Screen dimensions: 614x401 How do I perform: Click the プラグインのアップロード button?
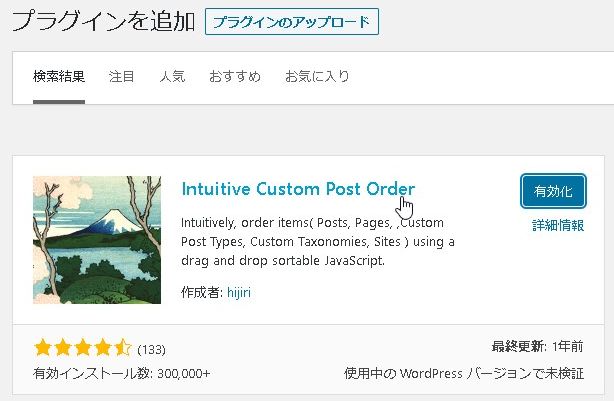[292, 21]
